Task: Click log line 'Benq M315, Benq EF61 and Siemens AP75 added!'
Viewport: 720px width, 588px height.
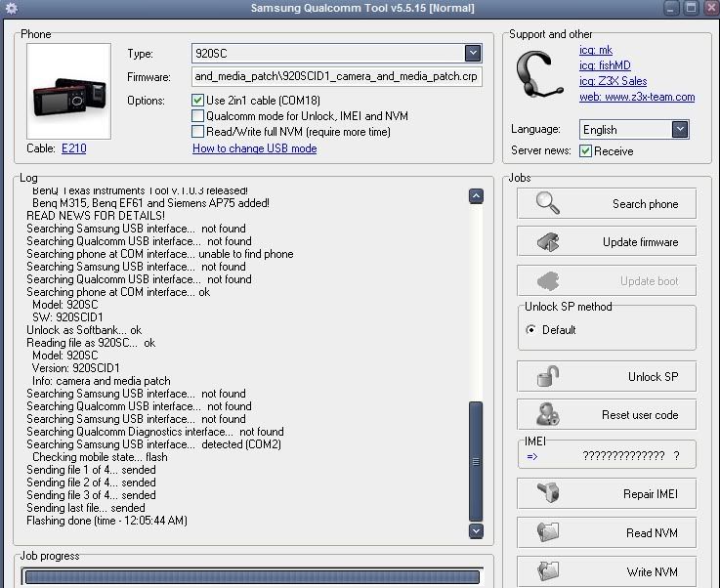Action: (150, 203)
